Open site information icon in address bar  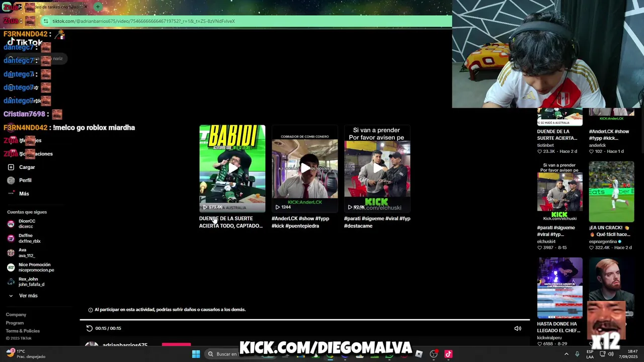[46, 21]
